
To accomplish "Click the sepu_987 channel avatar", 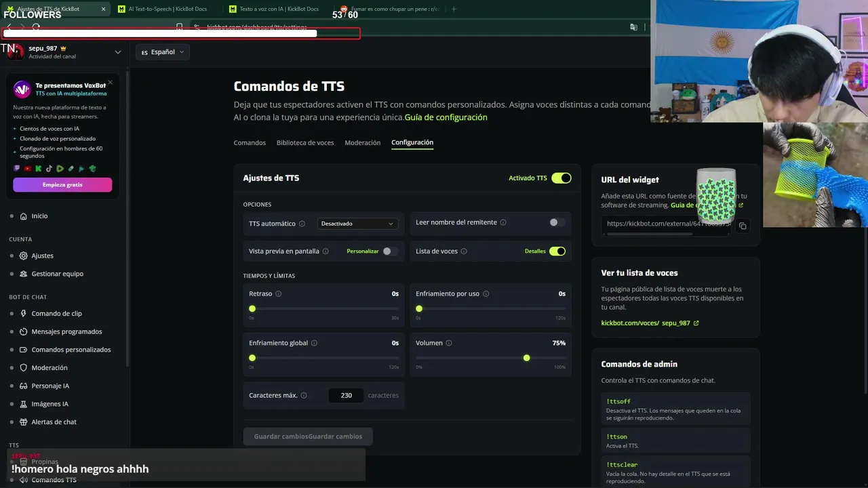I will [x=16, y=52].
